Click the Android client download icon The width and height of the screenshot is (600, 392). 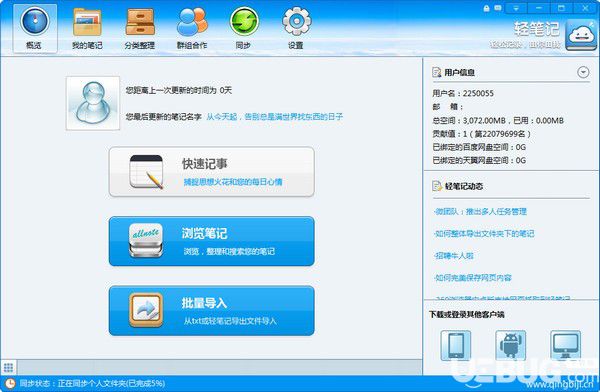(x=510, y=345)
